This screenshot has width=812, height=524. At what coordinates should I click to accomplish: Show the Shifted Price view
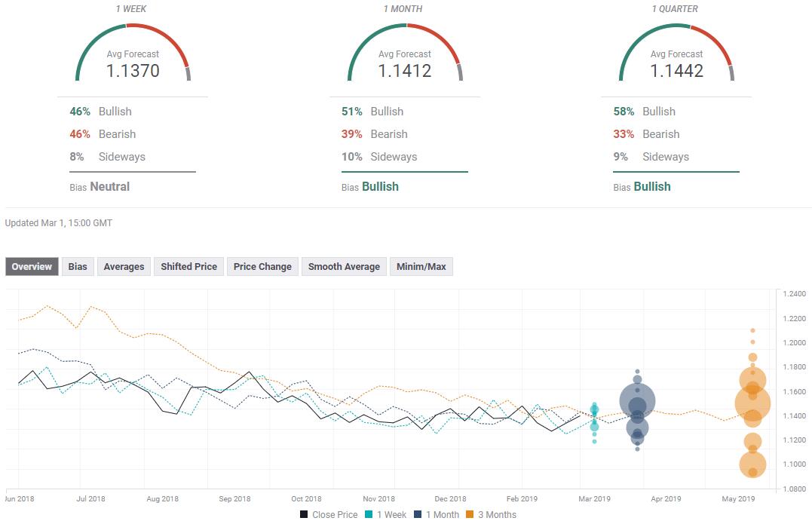pos(188,266)
